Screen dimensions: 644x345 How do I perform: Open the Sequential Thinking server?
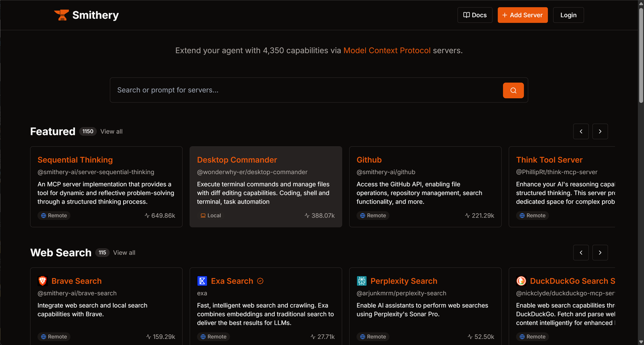(75, 160)
